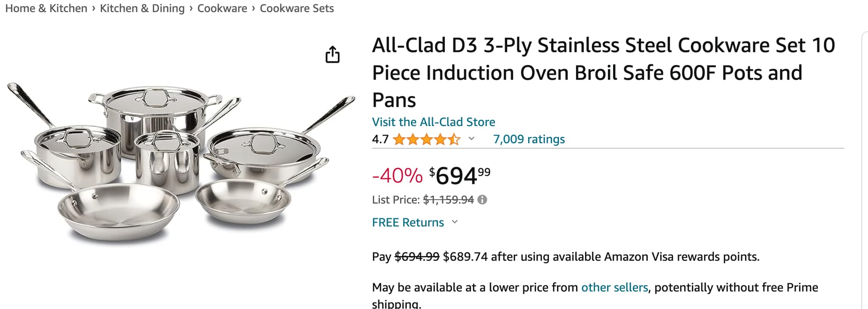Click the $689.74 Visa rewards price

[465, 257]
